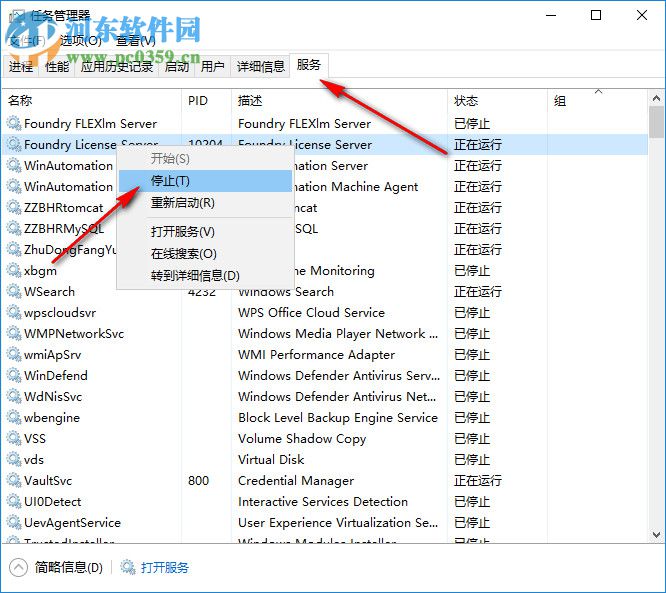Open the 选项(O) menu

(81, 40)
